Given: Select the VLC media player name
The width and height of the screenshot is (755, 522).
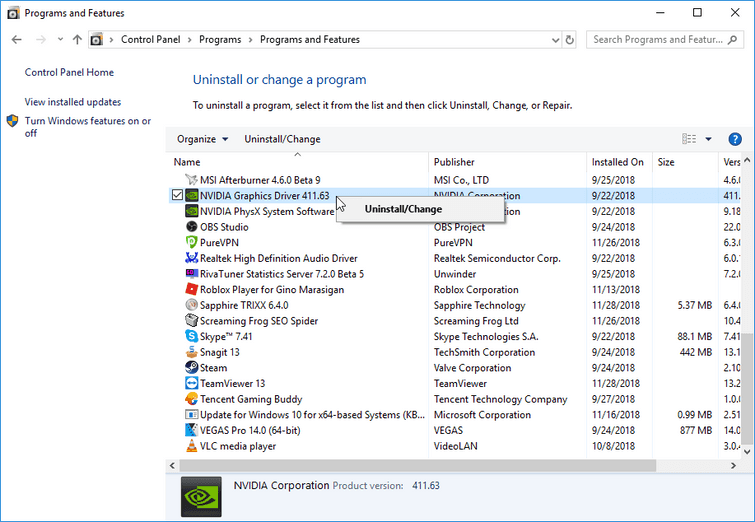Looking at the screenshot, I should tap(238, 446).
